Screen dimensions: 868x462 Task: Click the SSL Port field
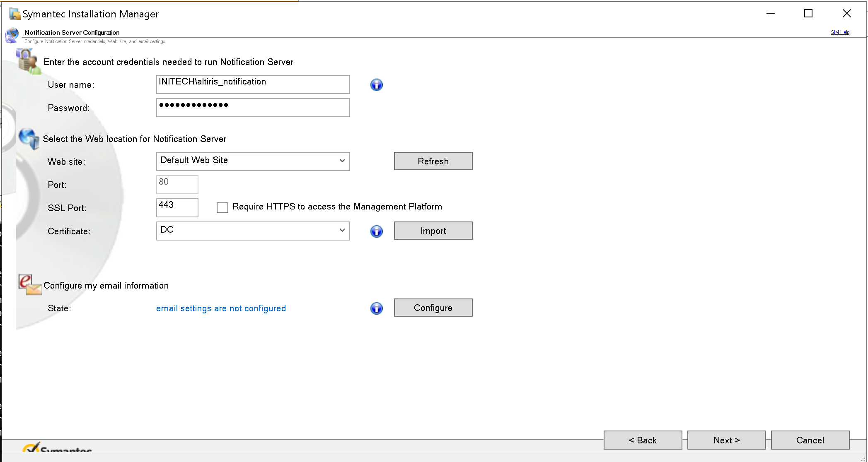(x=177, y=207)
